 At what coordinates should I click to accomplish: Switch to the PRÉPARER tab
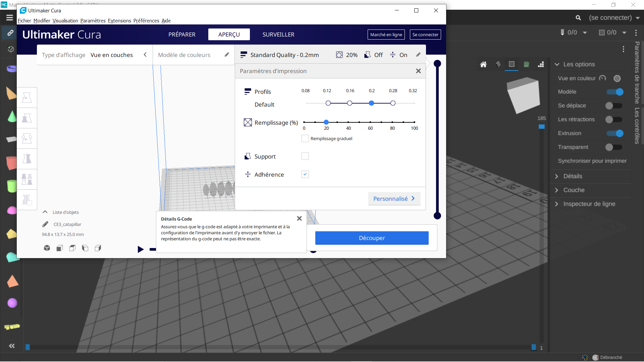tap(182, 35)
